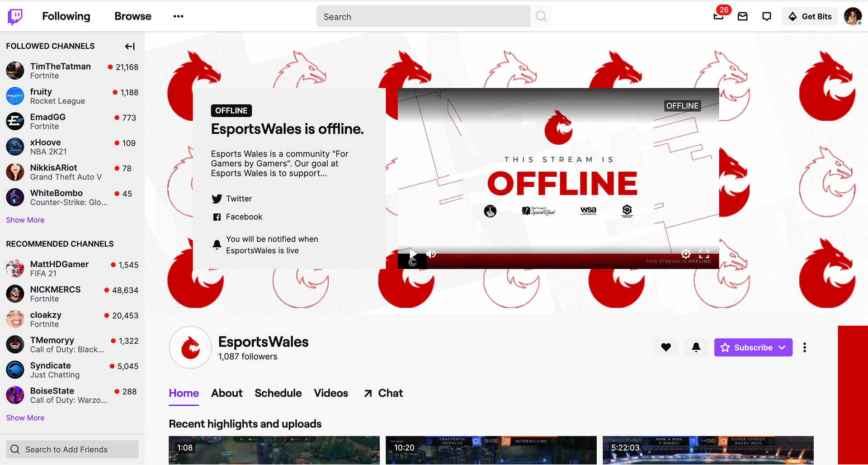The image size is (868, 465).
Task: Click the bell icon in offline panel
Action: [x=217, y=245]
